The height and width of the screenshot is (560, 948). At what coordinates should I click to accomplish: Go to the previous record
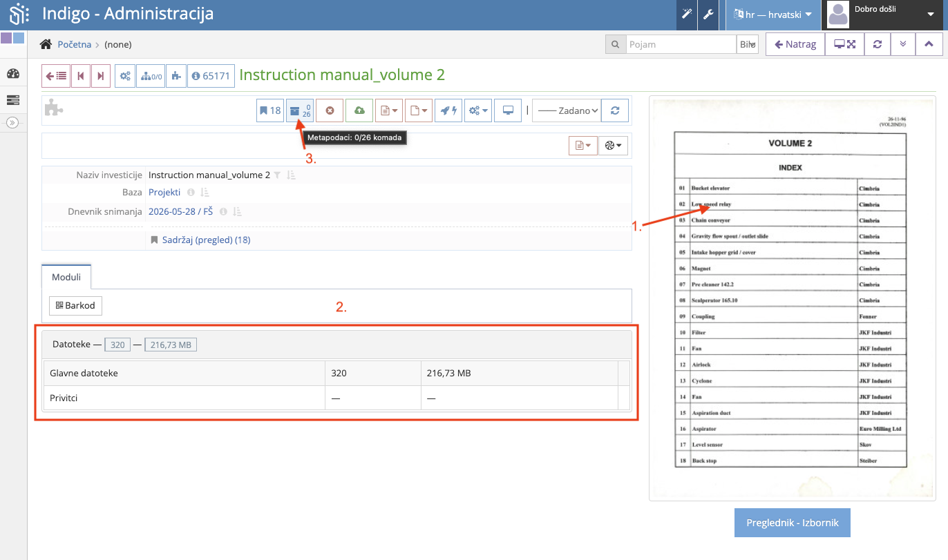coord(81,76)
